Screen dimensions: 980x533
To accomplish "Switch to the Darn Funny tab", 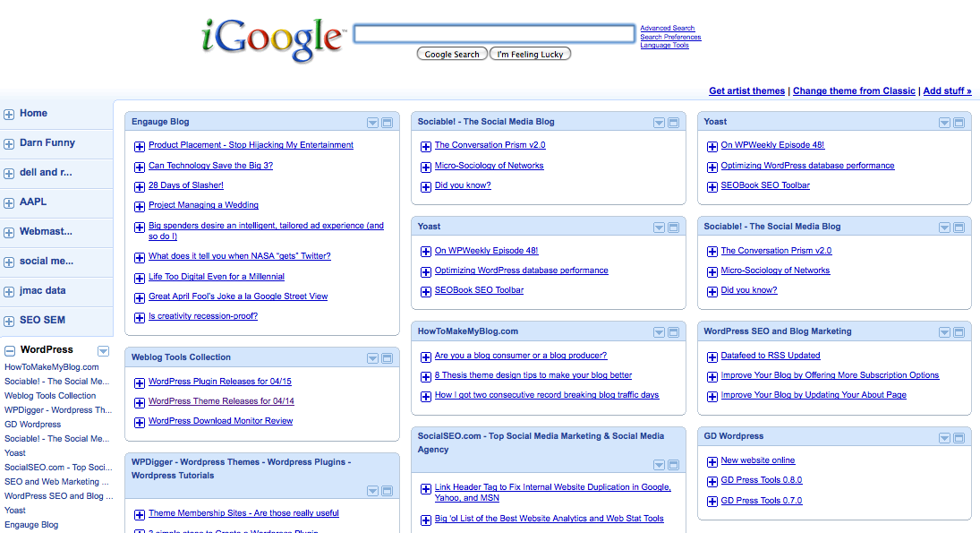I will coord(47,142).
